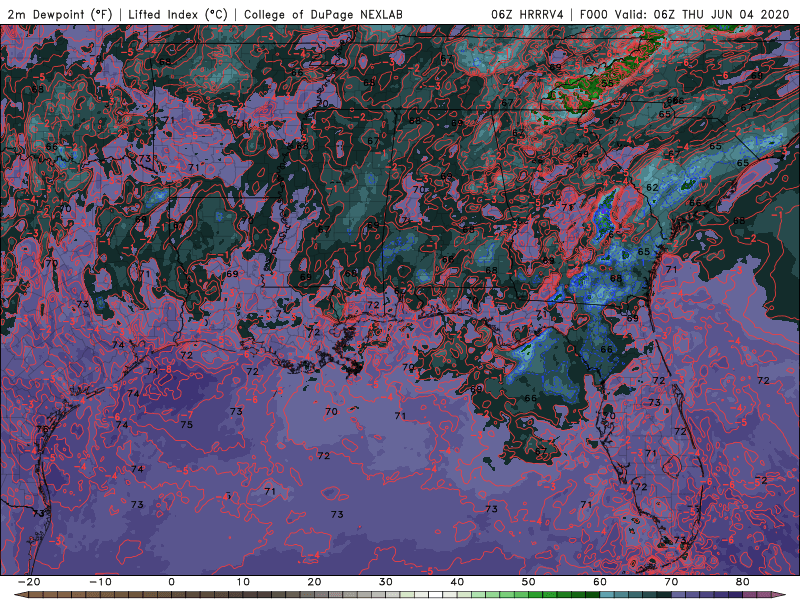Click the 60 label on the color scale
The width and height of the screenshot is (800, 600).
click(x=600, y=582)
